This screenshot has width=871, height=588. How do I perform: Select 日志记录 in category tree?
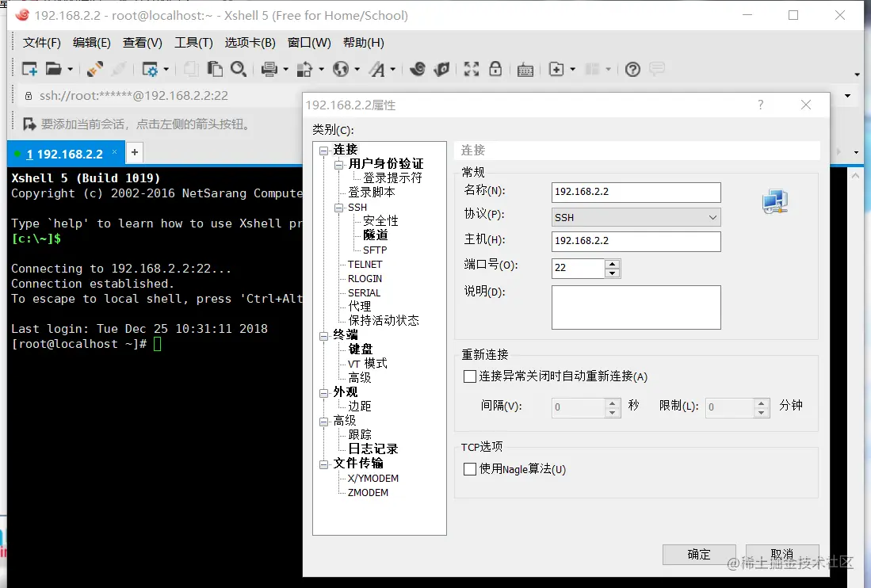coord(373,449)
